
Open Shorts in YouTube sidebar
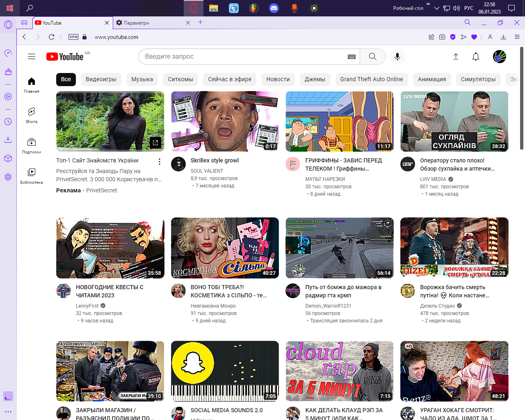[x=32, y=115]
